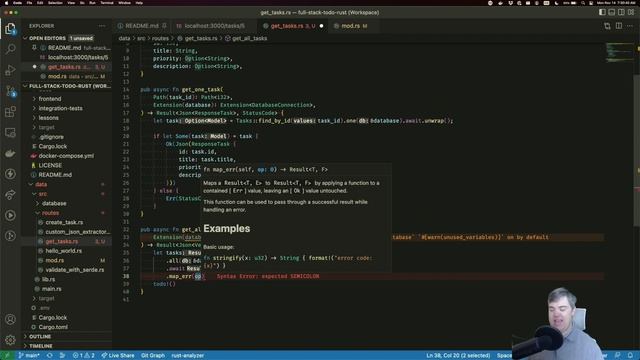
Task: Click the main* git branch in status bar
Action: click(29, 356)
